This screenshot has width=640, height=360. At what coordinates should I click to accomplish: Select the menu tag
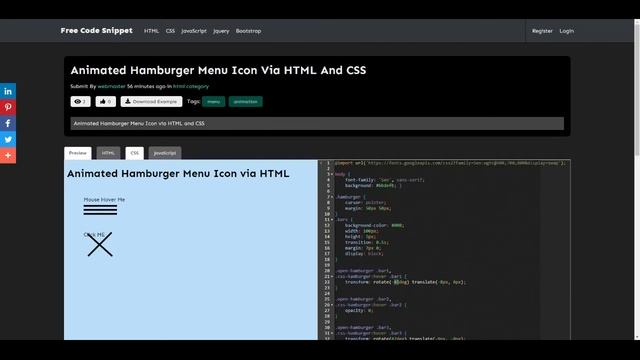[x=213, y=102]
